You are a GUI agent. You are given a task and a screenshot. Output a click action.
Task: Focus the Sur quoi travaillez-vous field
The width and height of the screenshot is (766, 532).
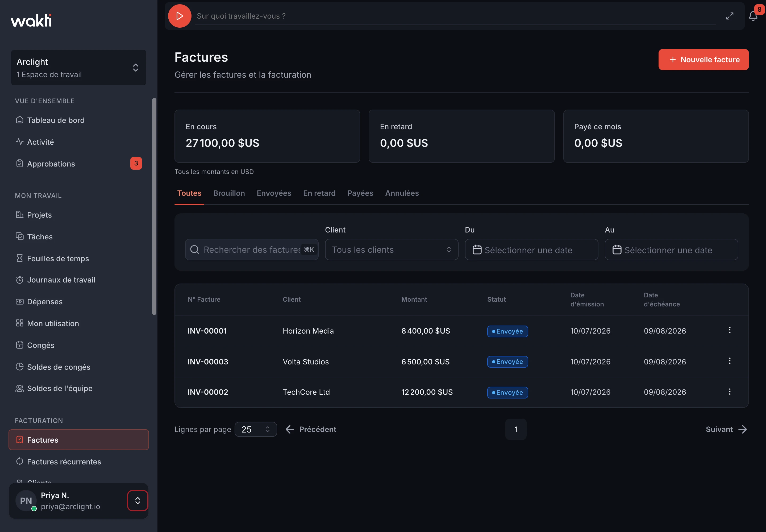pyautogui.click(x=455, y=16)
